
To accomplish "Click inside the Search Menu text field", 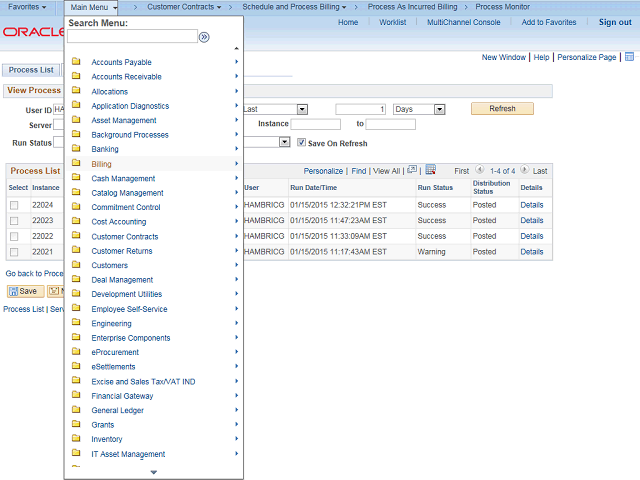I will pos(132,37).
